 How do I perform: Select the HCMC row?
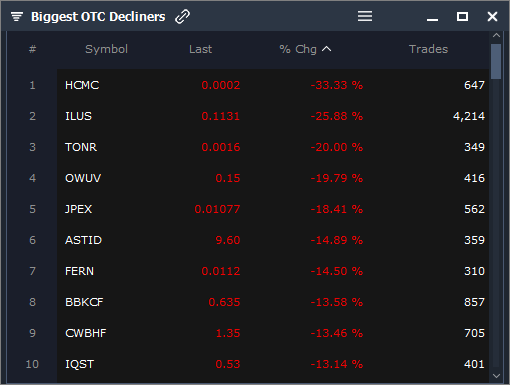point(273,85)
